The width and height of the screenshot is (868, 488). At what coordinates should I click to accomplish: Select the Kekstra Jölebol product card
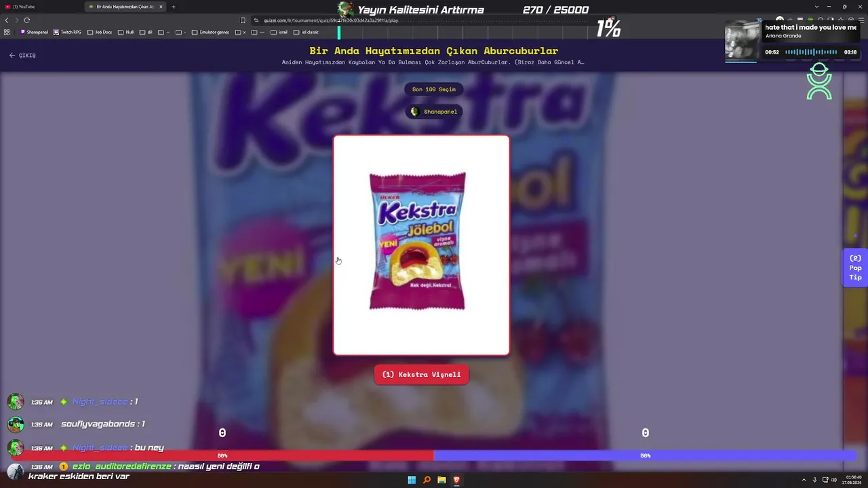(421, 245)
